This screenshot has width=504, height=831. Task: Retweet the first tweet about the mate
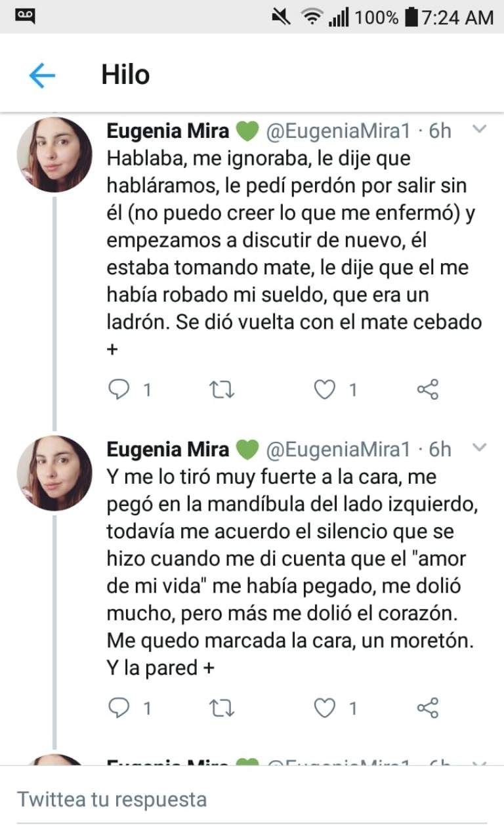click(222, 391)
